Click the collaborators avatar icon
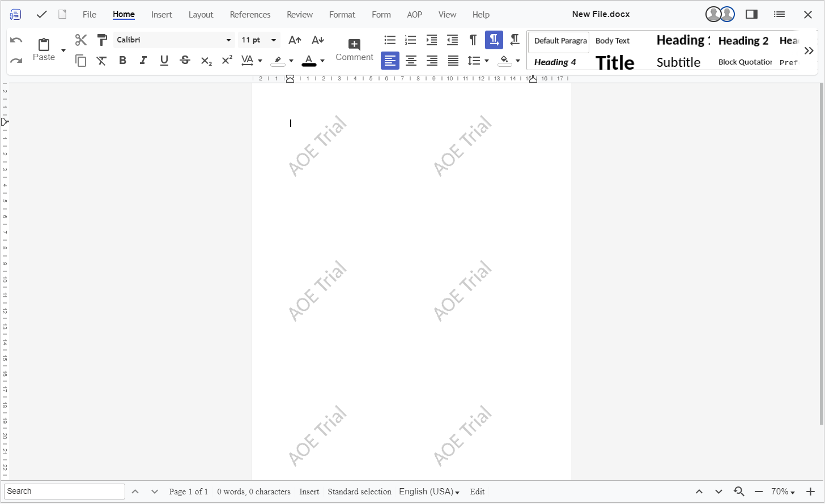Image resolution: width=825 pixels, height=504 pixels. 720,14
